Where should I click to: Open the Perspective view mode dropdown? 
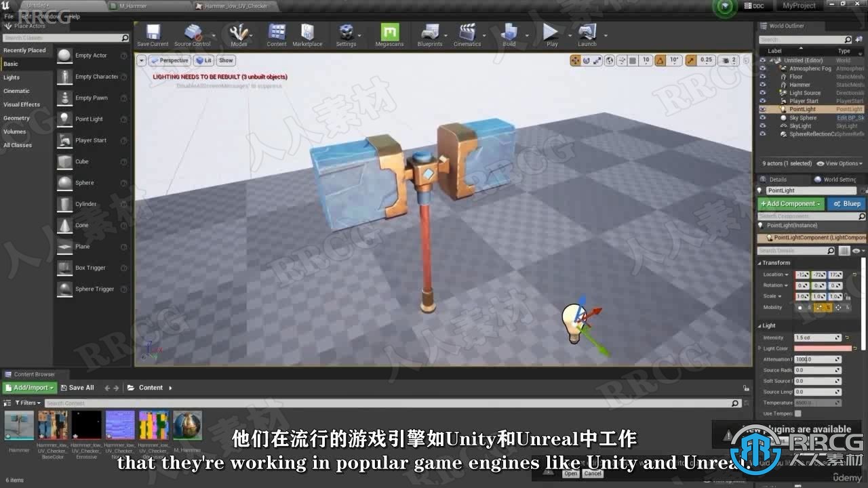point(170,60)
